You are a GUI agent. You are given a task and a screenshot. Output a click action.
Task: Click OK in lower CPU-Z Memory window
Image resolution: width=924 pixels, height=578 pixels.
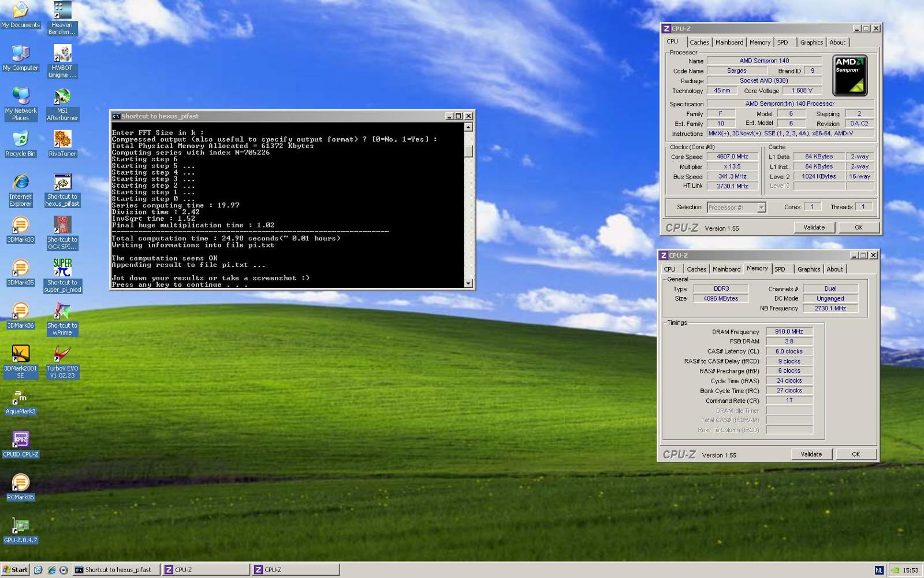855,454
